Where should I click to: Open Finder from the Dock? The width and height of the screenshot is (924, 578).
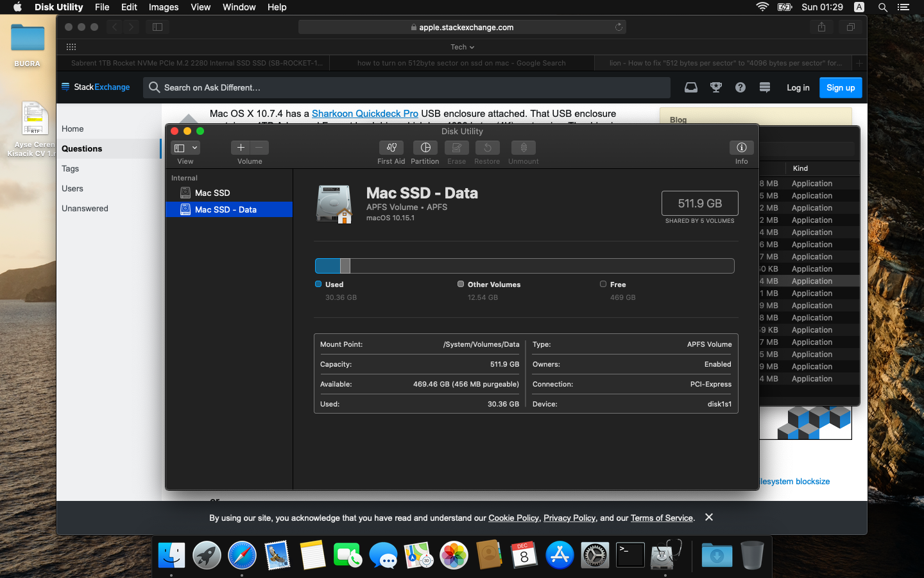coord(171,555)
